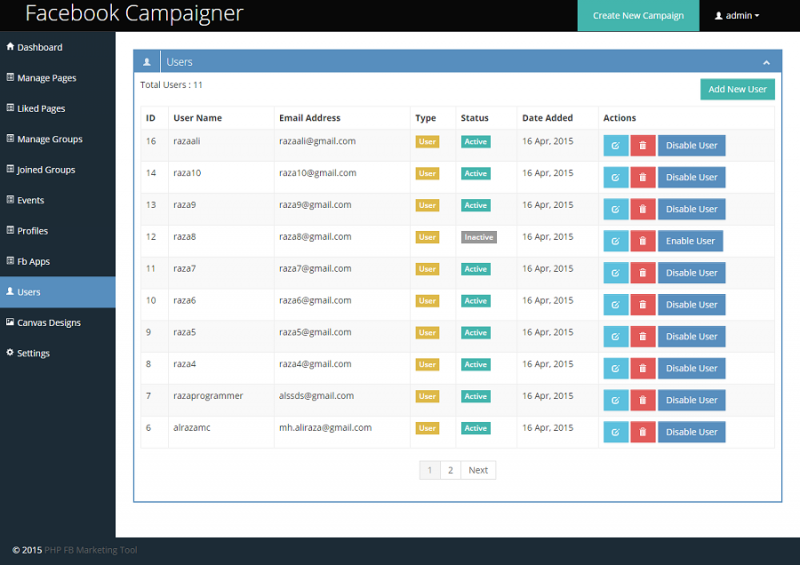
Task: Enable user raza8
Action: (690, 241)
